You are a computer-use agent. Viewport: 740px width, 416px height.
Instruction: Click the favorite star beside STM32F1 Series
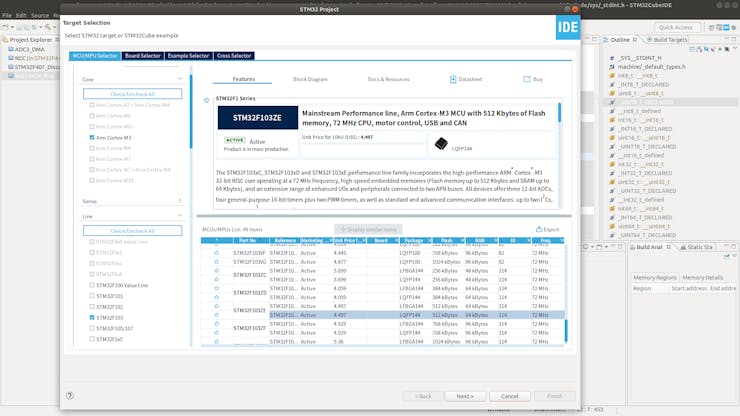tap(206, 100)
